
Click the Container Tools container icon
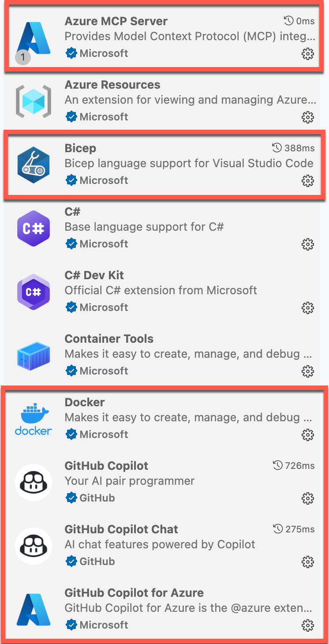point(33,356)
